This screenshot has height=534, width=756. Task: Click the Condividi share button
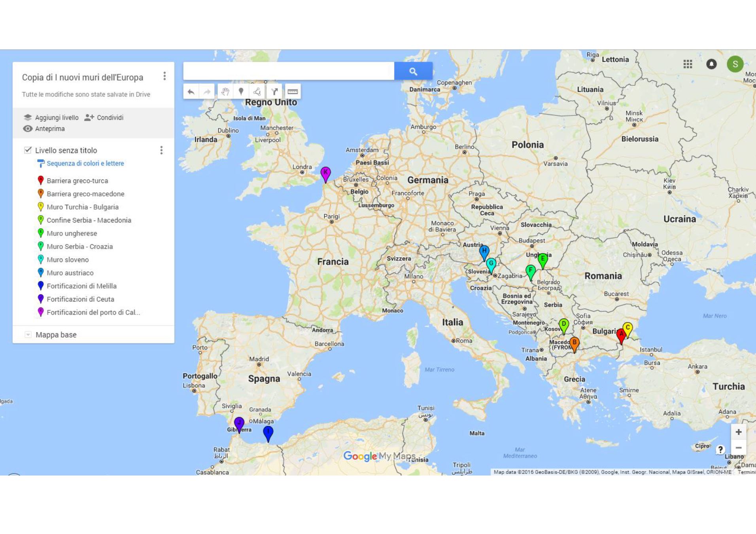(104, 117)
